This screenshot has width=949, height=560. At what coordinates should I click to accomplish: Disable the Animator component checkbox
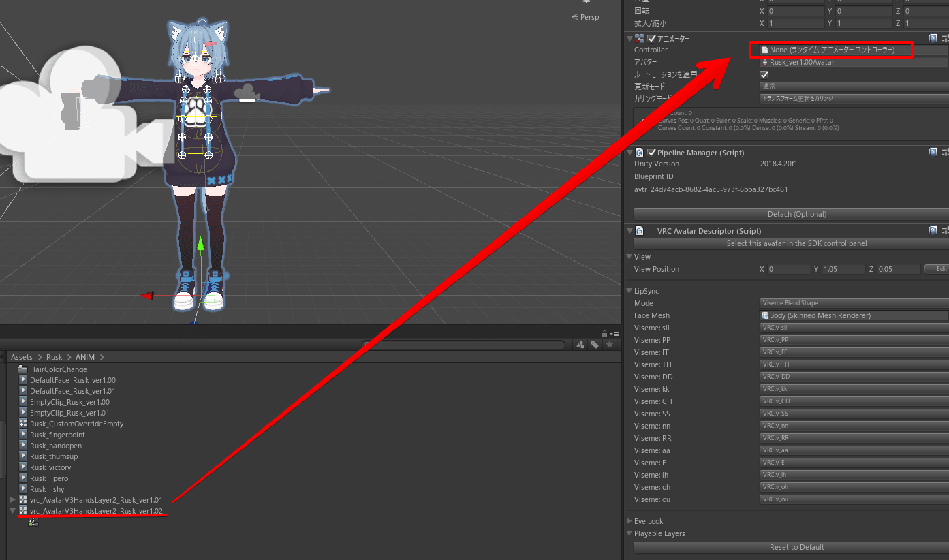click(652, 39)
